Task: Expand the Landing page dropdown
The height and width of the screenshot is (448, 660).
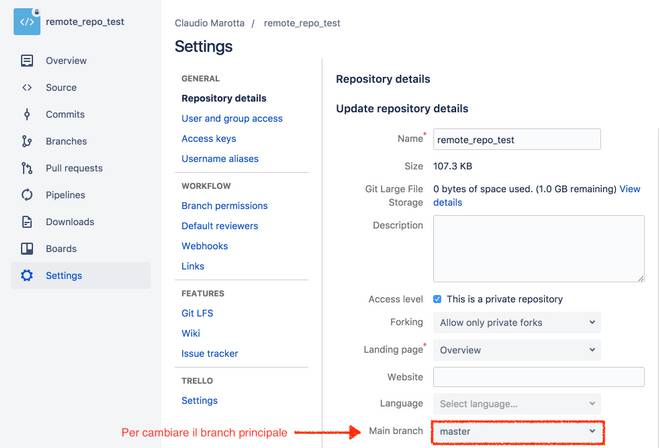Action: (x=516, y=350)
